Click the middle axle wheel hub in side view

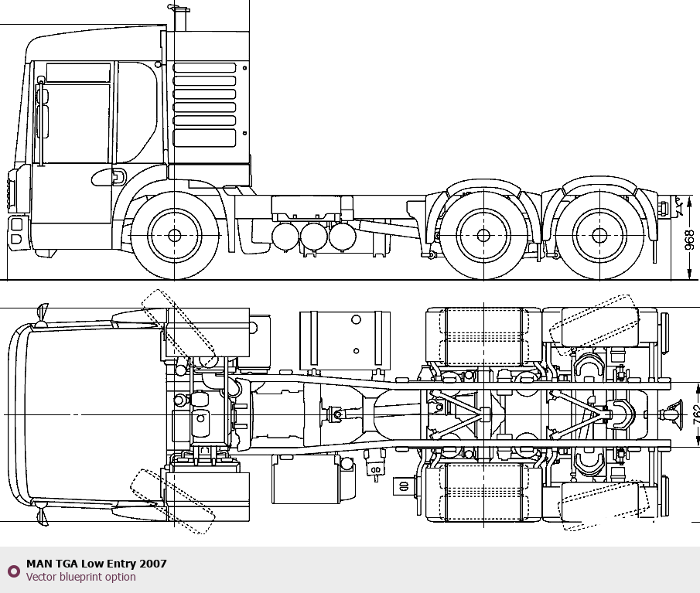(x=483, y=235)
